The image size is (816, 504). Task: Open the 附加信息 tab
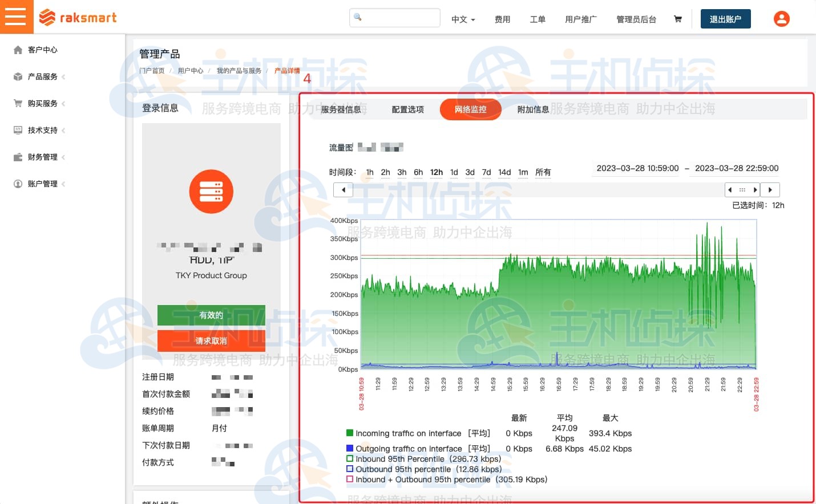(532, 109)
